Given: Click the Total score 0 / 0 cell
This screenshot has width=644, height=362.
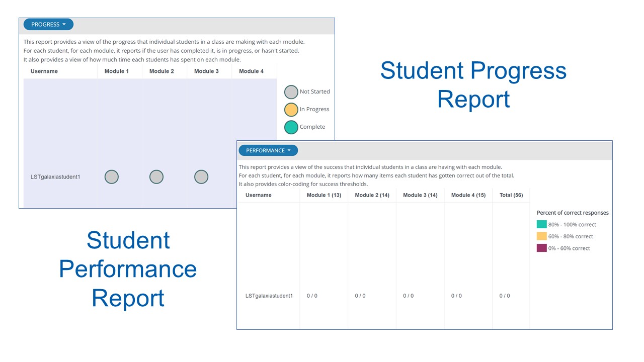Looking at the screenshot, I should [505, 296].
